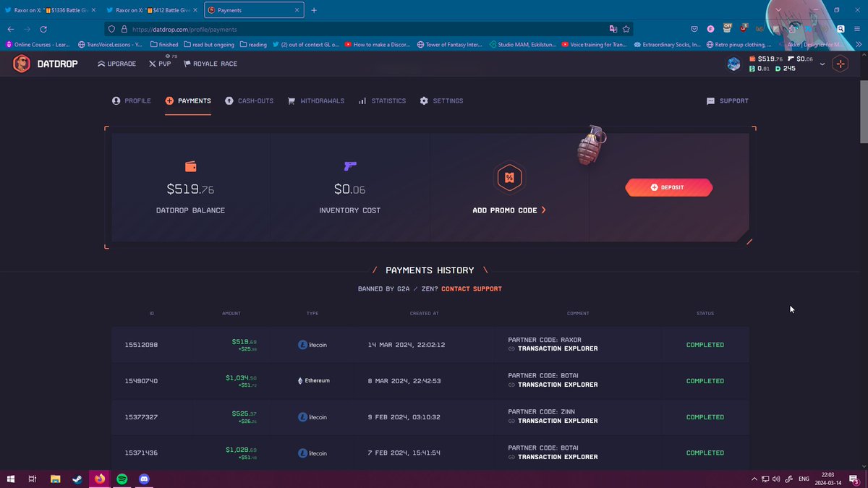Open Task View from taskbar
This screenshot has height=488, width=868.
click(33, 479)
